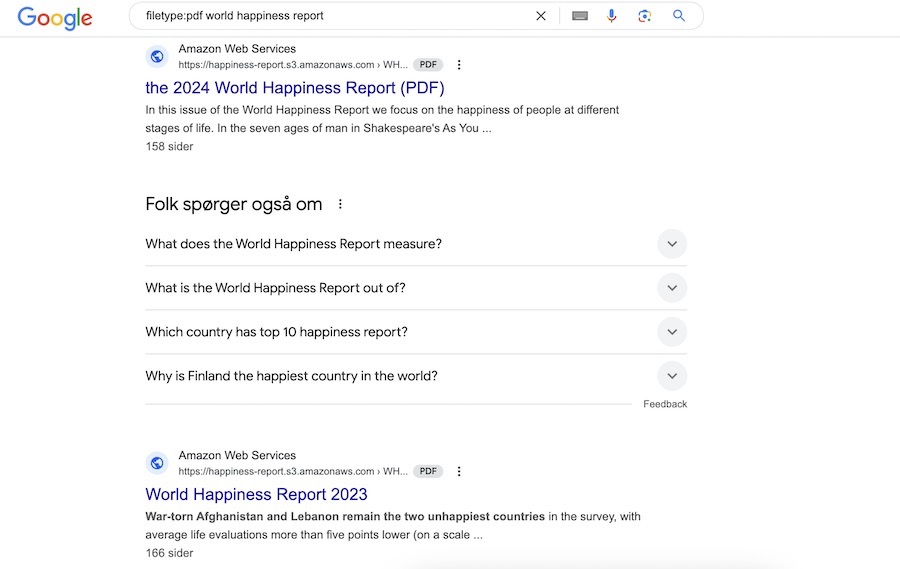Clear the search query with the X icon
Viewport: 900px width, 569px height.
coord(541,16)
